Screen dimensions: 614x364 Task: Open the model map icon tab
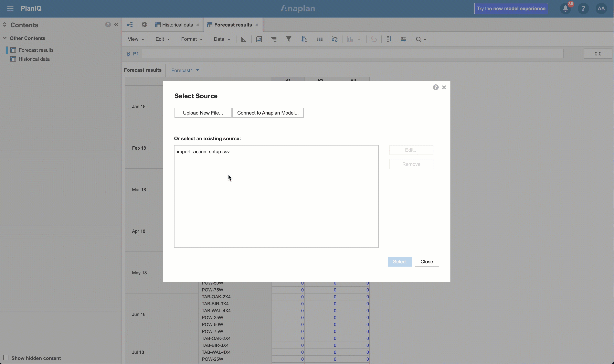pyautogui.click(x=130, y=25)
